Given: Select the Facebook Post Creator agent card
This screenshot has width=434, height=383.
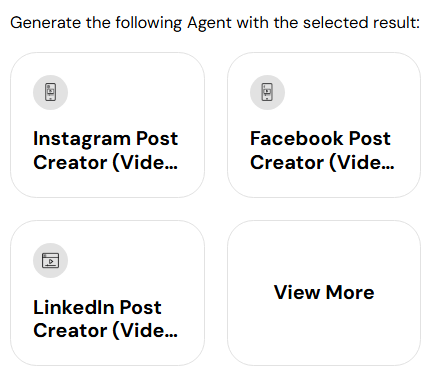Looking at the screenshot, I should click(x=324, y=125).
